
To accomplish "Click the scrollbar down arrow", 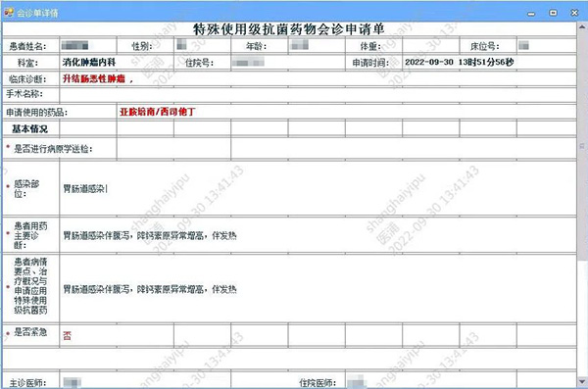I will (x=582, y=382).
